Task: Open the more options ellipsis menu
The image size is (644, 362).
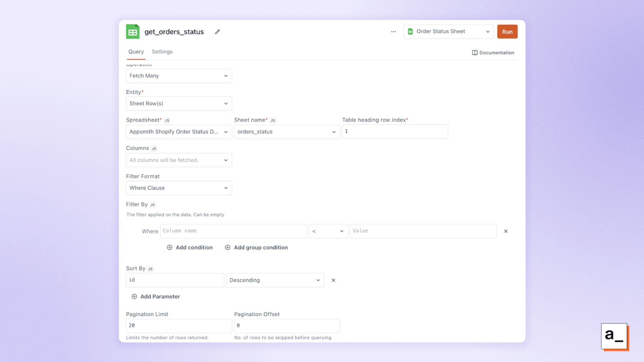Action: point(393,32)
